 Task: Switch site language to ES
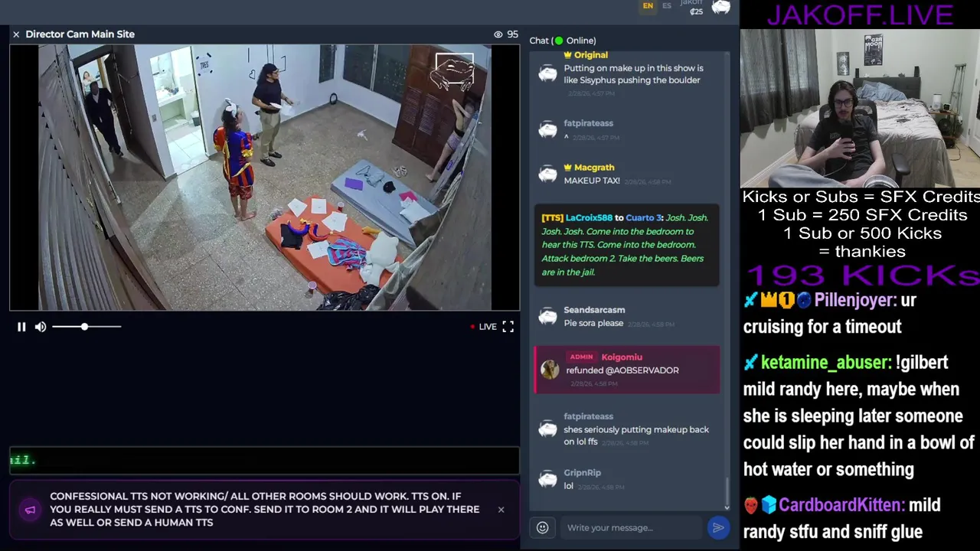[667, 6]
